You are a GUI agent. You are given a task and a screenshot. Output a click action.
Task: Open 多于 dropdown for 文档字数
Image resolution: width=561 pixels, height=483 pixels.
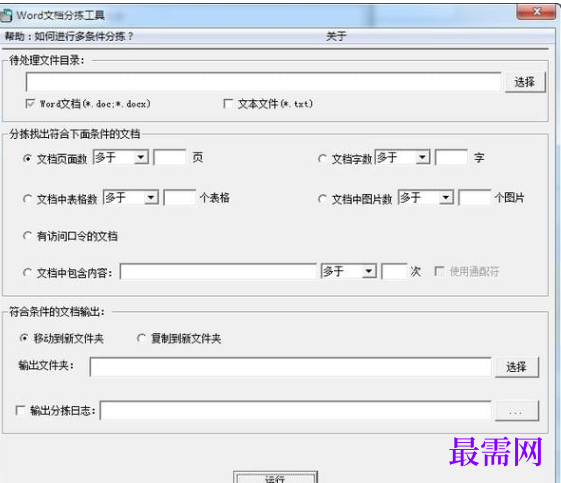click(403, 157)
